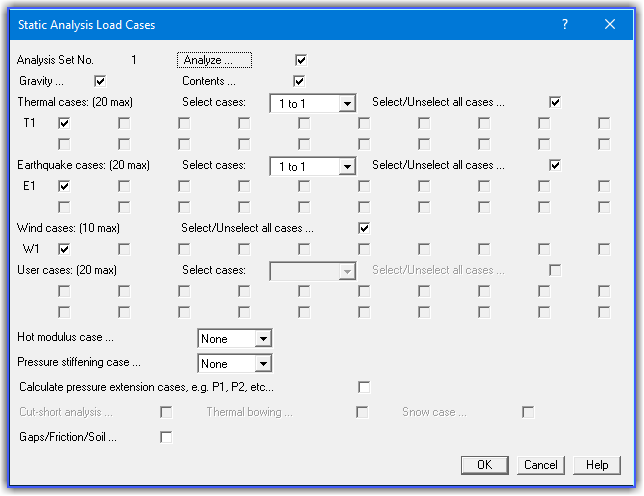Toggle Select/Unselect all earthquake cases

coord(555,165)
